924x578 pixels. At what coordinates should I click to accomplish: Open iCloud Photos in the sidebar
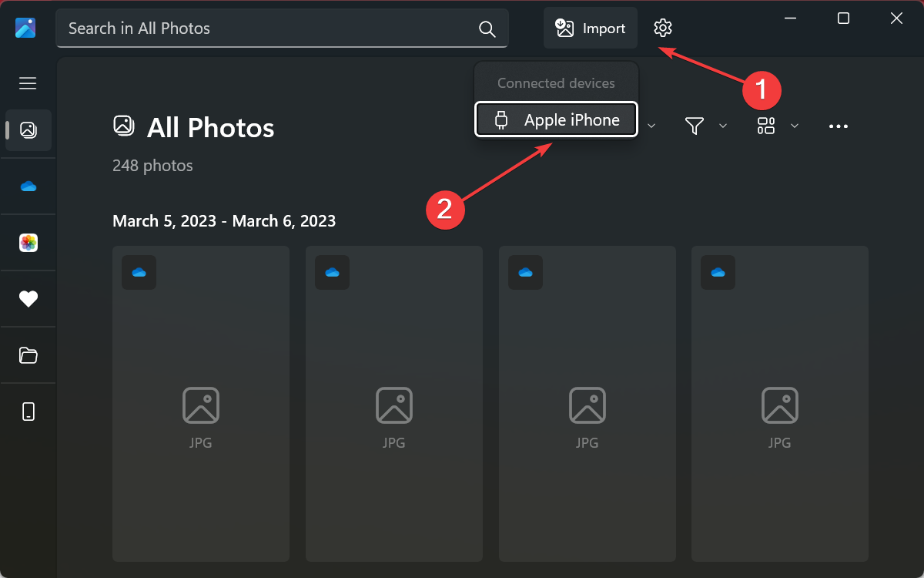click(28, 243)
